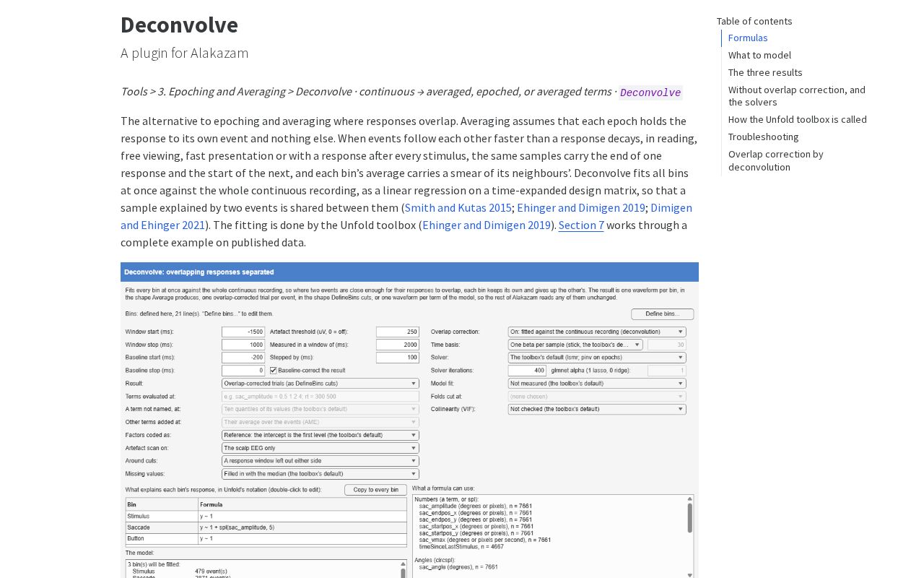Open How the Unfold toolbox is called
Screen dimensions: 924x578
(x=798, y=119)
